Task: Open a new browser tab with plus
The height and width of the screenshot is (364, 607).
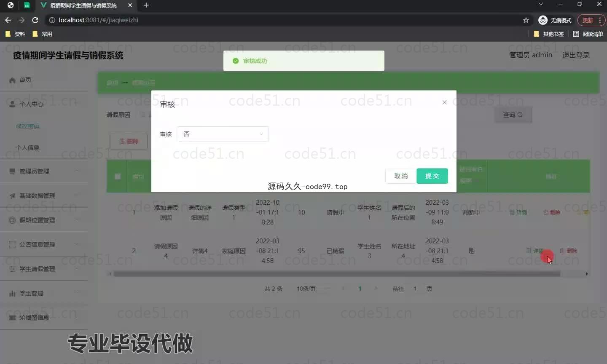Action: click(146, 5)
